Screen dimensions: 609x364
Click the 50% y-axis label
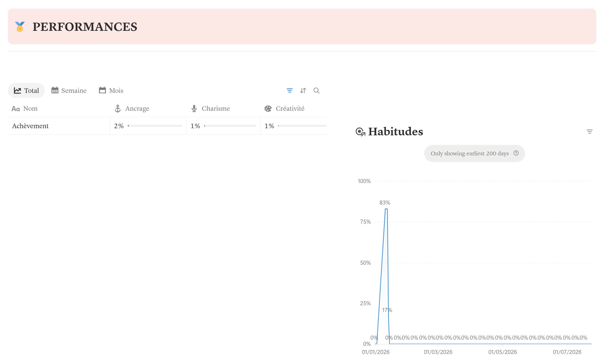coord(365,263)
